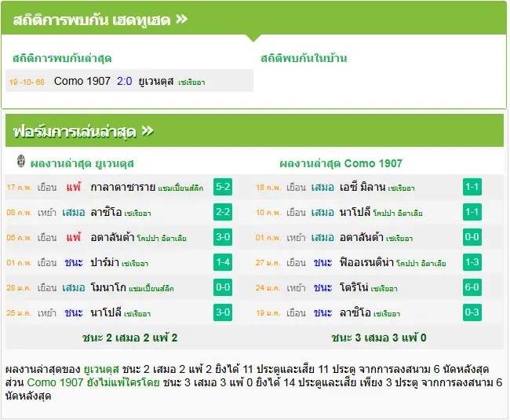This screenshot has width=510, height=420.
Task: Click the แพ้ result in the 05 ก.พ. row
Action: 74,237
